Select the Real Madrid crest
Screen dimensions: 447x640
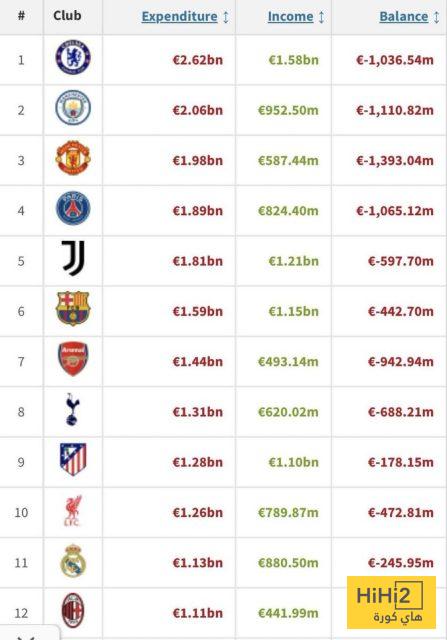(73, 560)
